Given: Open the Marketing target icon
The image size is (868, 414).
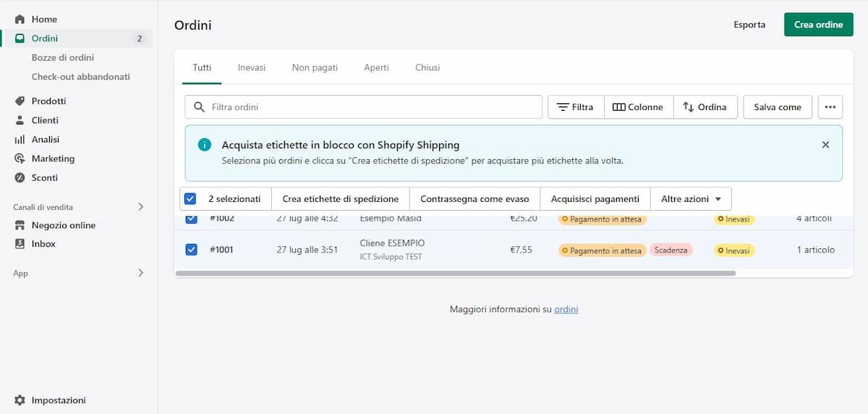Looking at the screenshot, I should 20,159.
